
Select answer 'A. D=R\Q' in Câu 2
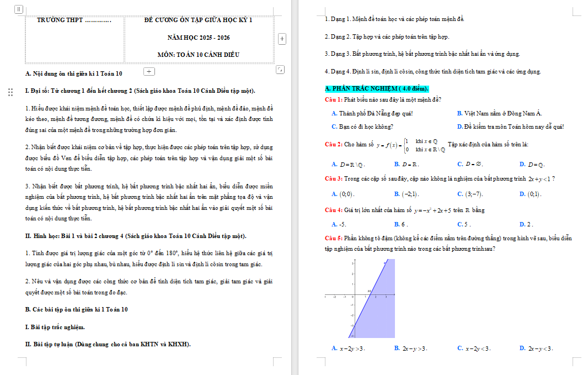tap(349, 165)
